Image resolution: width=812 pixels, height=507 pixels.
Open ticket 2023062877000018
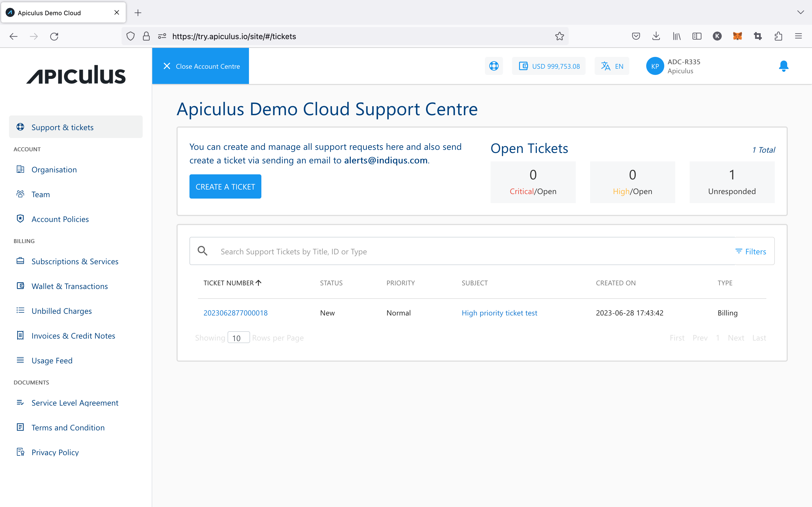pos(235,313)
